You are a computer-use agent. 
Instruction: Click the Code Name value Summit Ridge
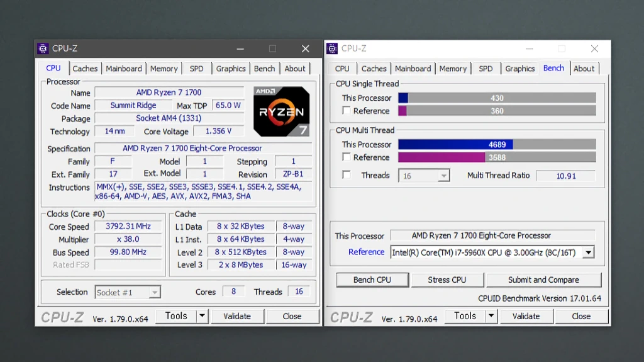pyautogui.click(x=133, y=105)
